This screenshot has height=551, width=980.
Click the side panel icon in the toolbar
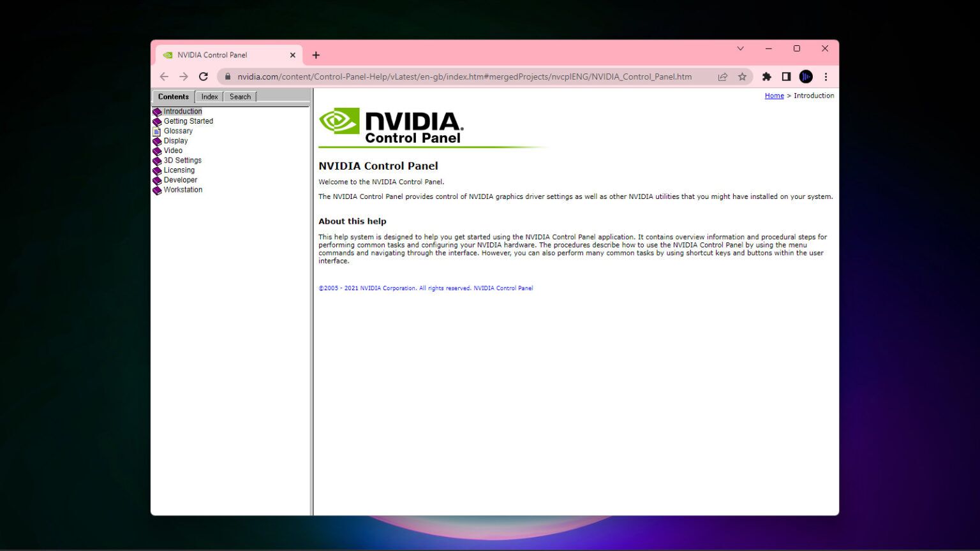786,77
